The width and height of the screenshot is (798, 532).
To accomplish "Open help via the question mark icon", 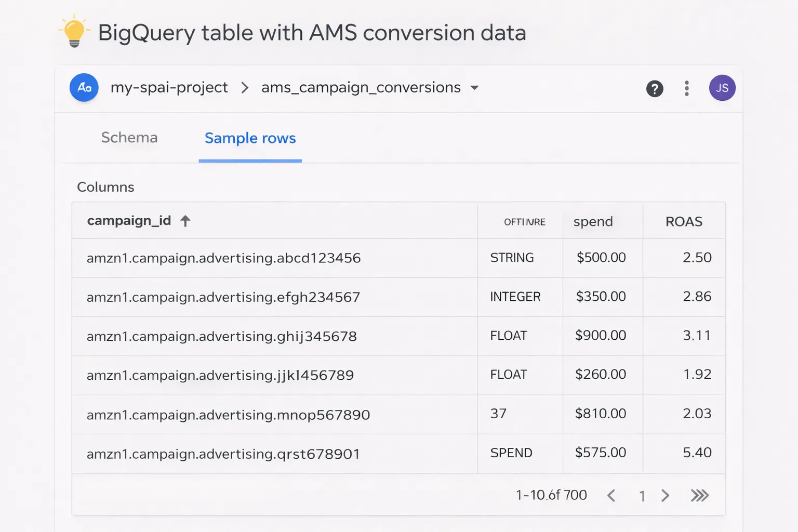I will 655,88.
